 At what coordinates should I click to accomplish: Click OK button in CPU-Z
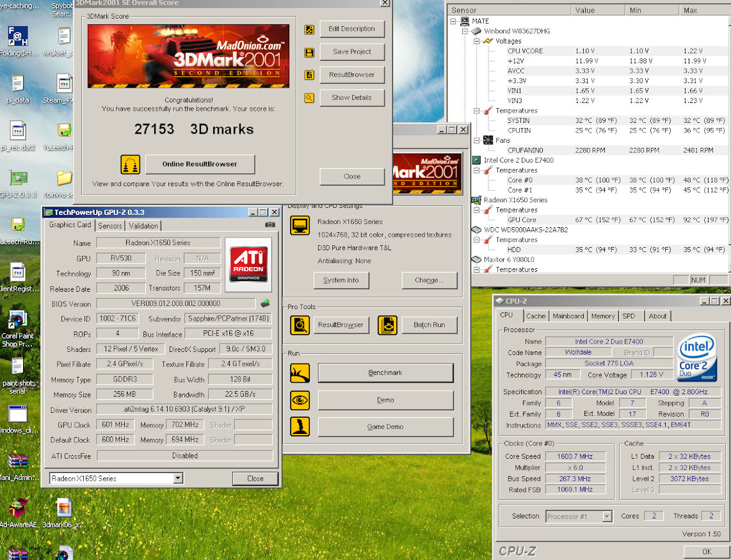(707, 552)
